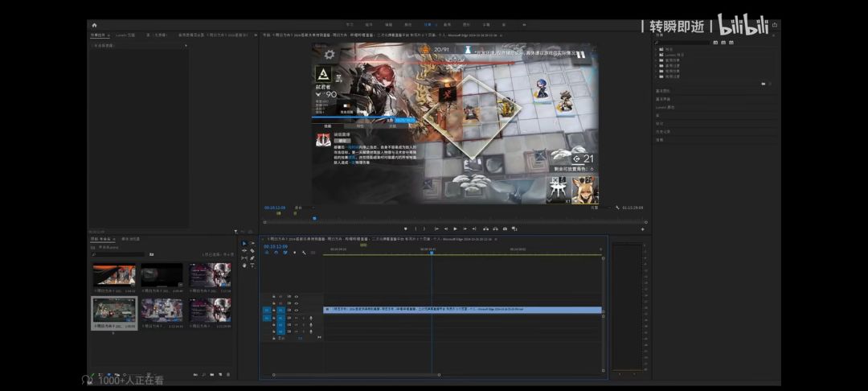Select the Selection tool in timeline toolbox

244,243
